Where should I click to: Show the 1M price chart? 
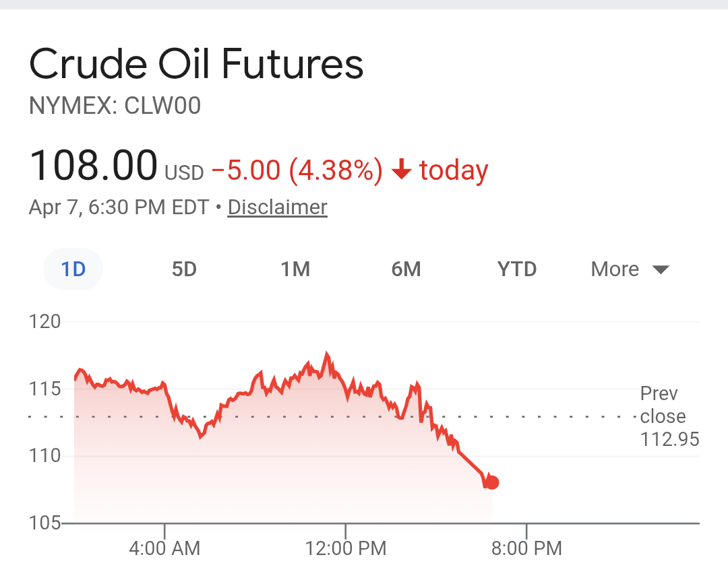pos(295,269)
